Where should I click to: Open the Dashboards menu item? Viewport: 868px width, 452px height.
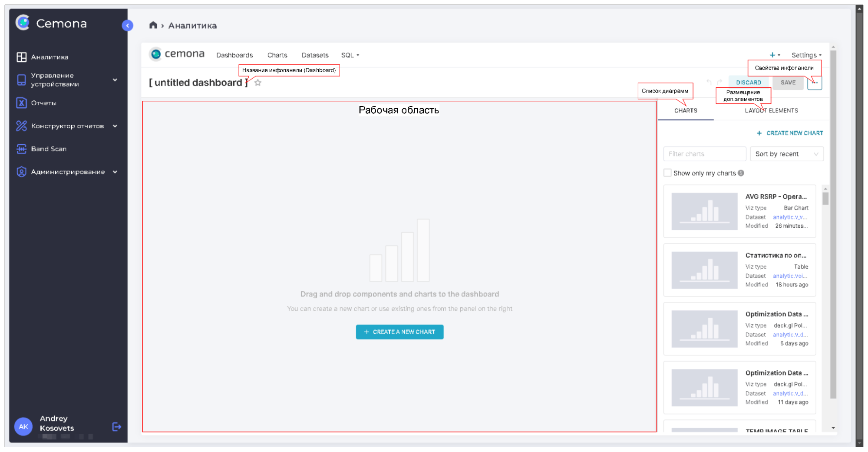pos(234,55)
